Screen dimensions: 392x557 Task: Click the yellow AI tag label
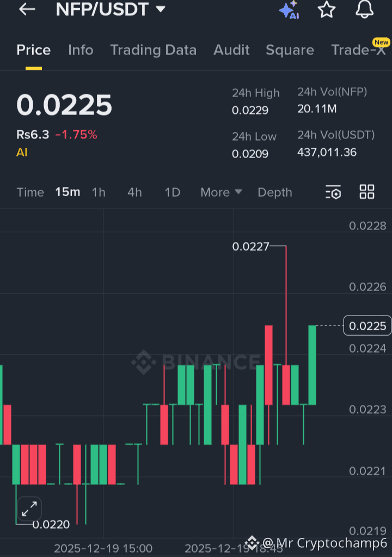tap(22, 153)
